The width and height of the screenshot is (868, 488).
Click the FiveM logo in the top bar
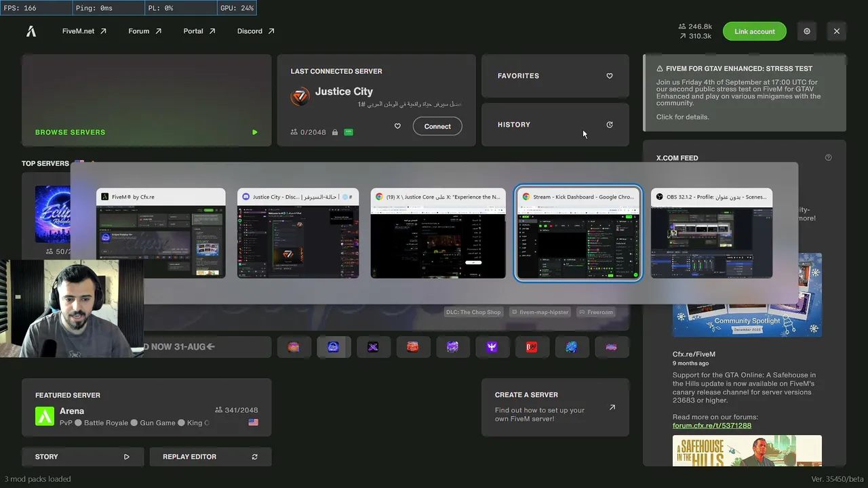pyautogui.click(x=31, y=31)
